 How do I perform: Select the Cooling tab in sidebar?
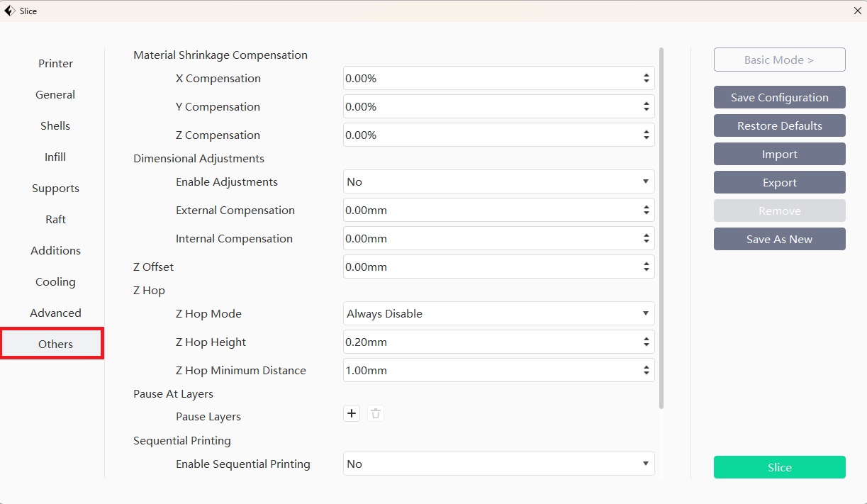[x=55, y=282]
